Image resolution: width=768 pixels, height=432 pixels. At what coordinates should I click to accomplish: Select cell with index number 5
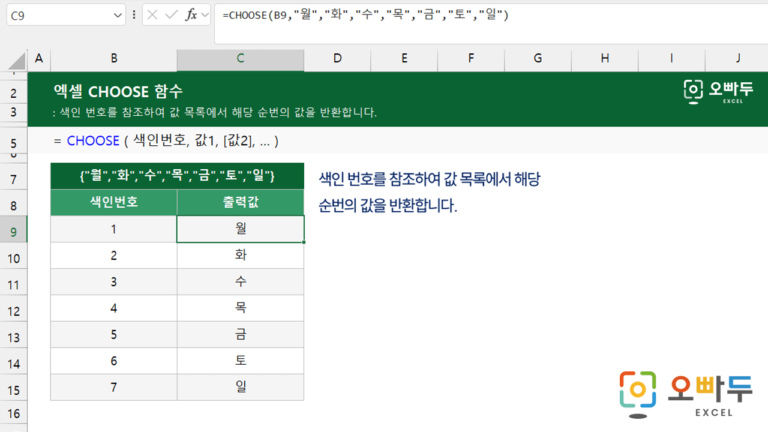[x=114, y=335]
